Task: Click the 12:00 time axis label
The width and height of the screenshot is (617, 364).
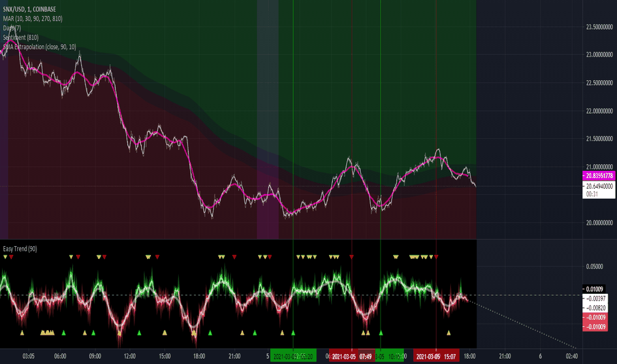Action: pyautogui.click(x=130, y=356)
